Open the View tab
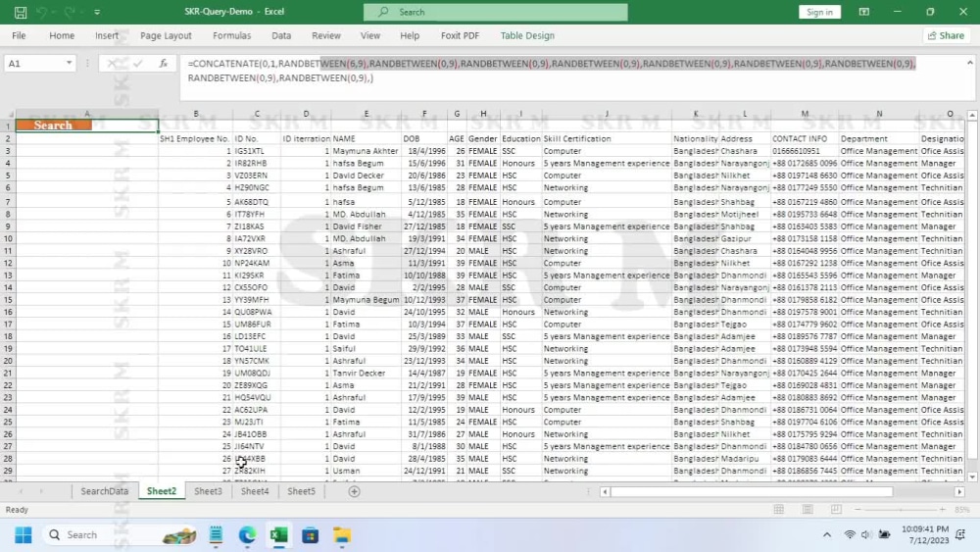Image resolution: width=980 pixels, height=552 pixels. (370, 35)
